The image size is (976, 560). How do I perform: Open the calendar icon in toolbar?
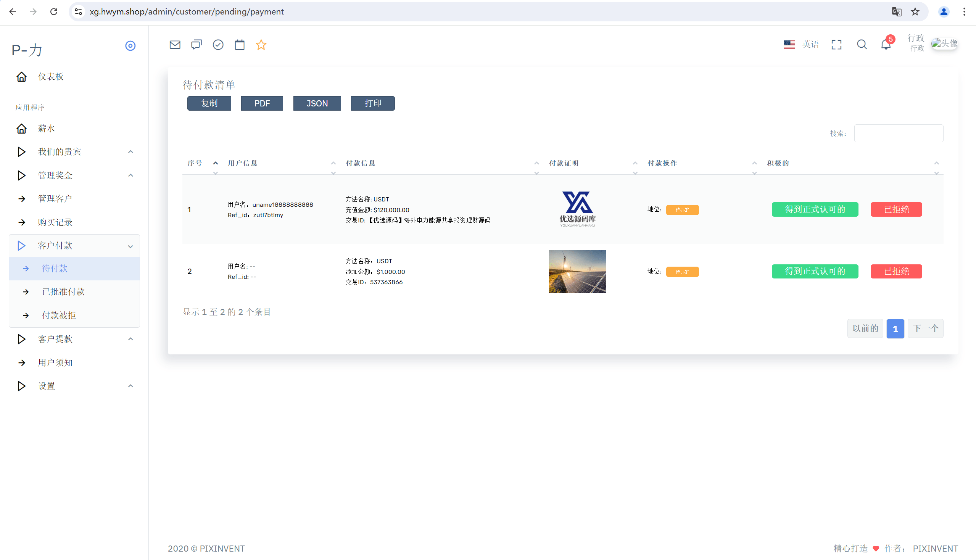tap(240, 45)
